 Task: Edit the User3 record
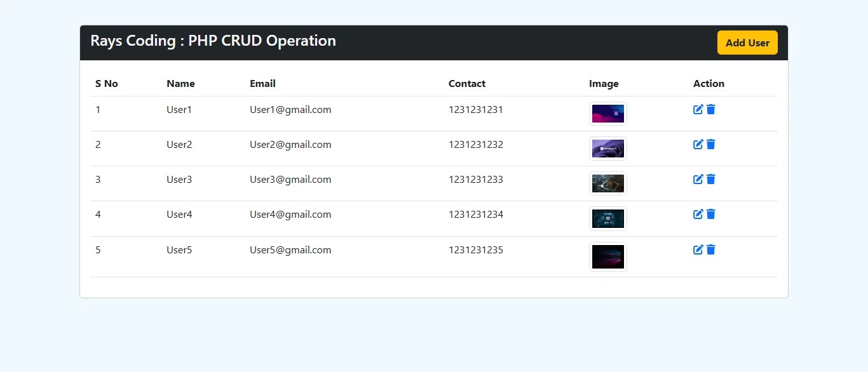click(x=698, y=179)
